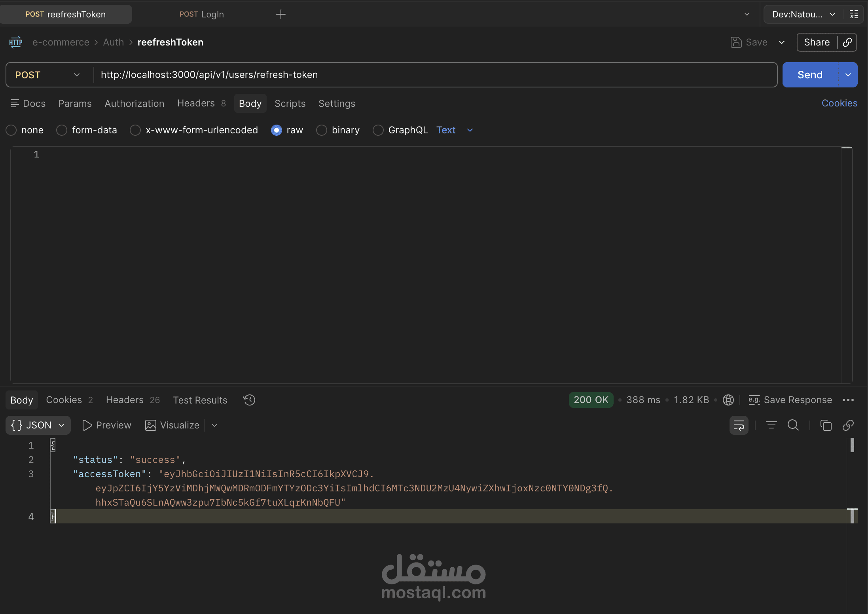Add a new request tab
868x614 pixels.
pos(280,14)
